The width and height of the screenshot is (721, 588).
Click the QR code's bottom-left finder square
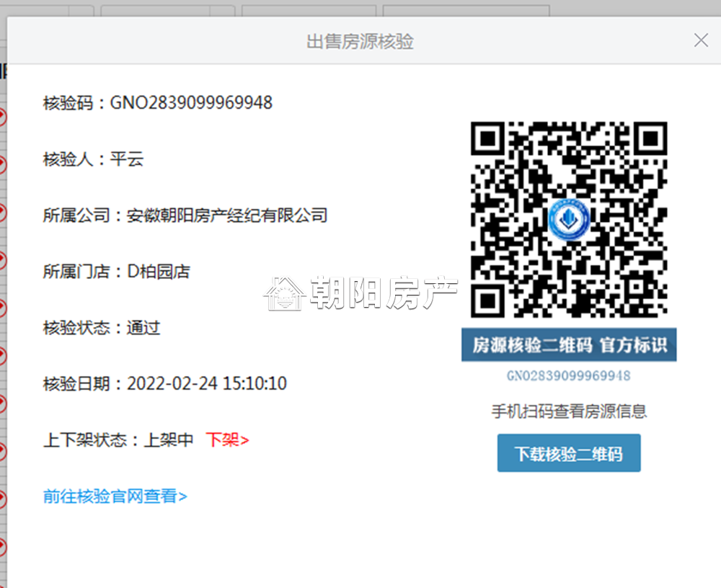click(x=488, y=301)
